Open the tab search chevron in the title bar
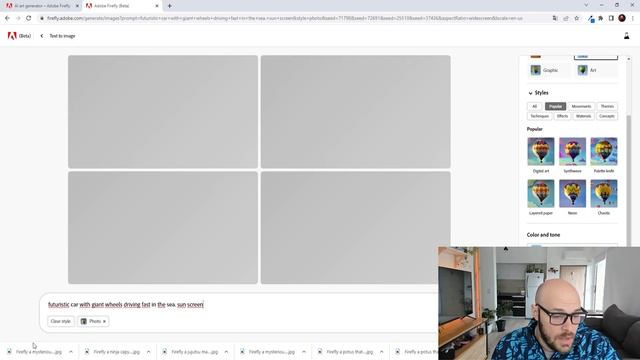This screenshot has height=360, width=640. click(x=587, y=5)
